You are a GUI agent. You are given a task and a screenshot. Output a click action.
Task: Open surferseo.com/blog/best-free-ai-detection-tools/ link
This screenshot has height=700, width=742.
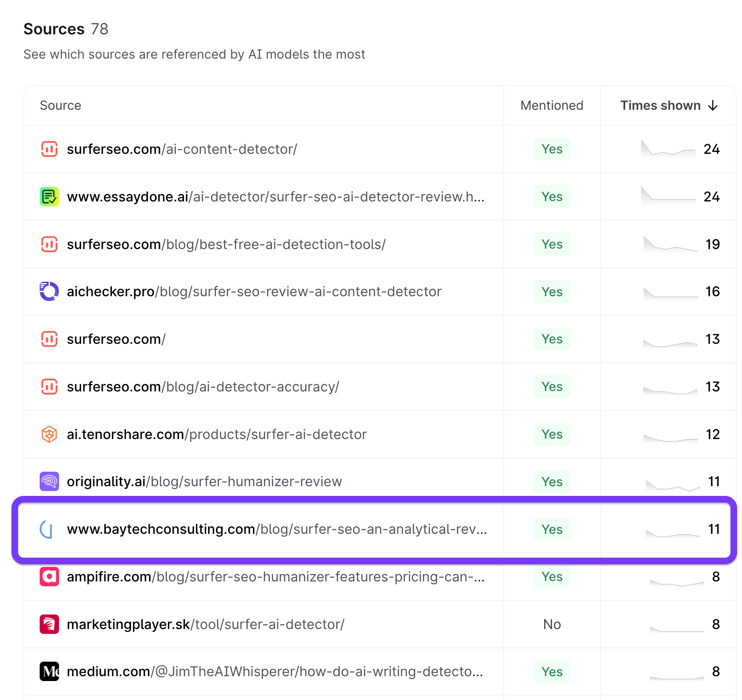pos(226,244)
